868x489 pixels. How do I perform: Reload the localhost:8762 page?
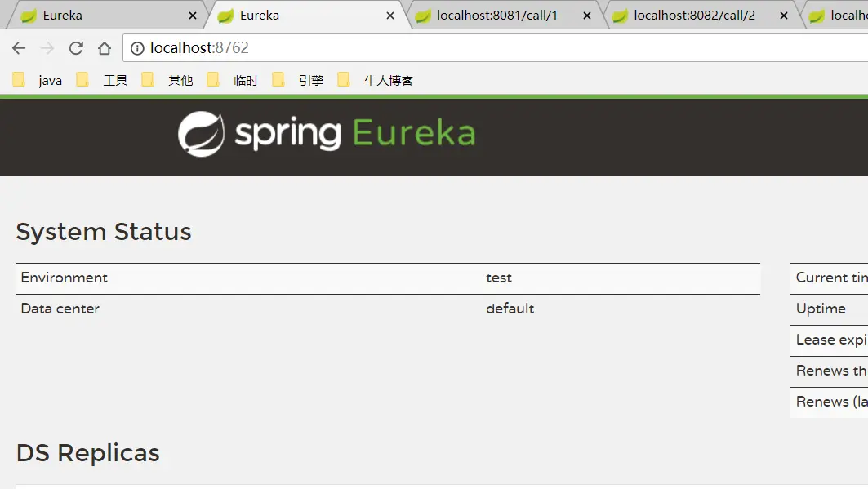(76, 48)
